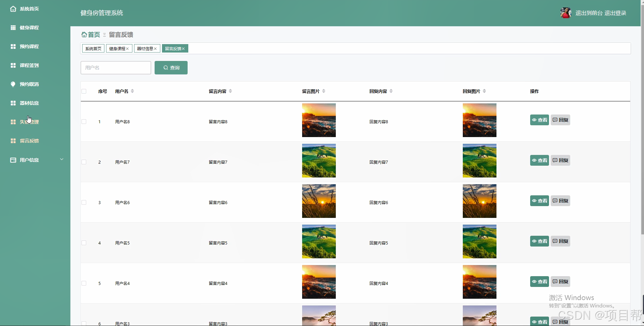Open 留言反馈 in the sidebar
644x326 pixels.
pos(29,141)
